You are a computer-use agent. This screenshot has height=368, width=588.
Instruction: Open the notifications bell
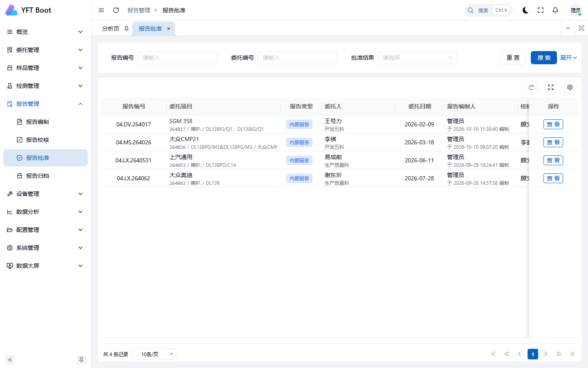coord(555,10)
